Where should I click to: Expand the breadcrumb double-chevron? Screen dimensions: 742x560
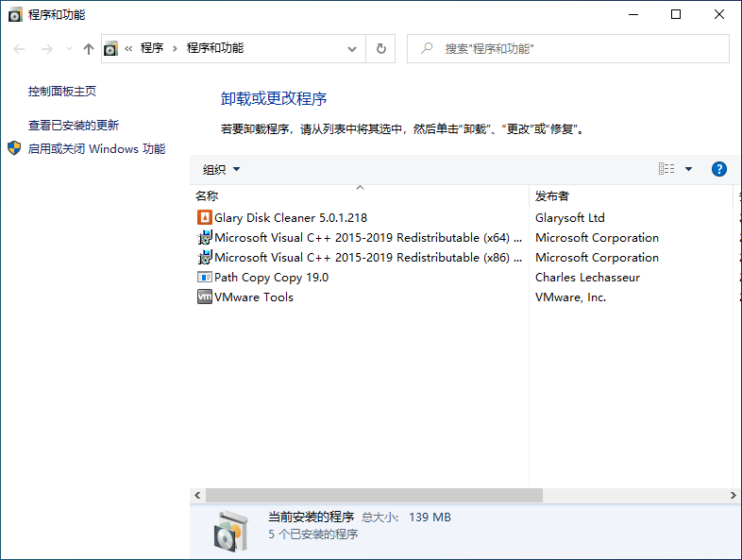pyautogui.click(x=128, y=48)
